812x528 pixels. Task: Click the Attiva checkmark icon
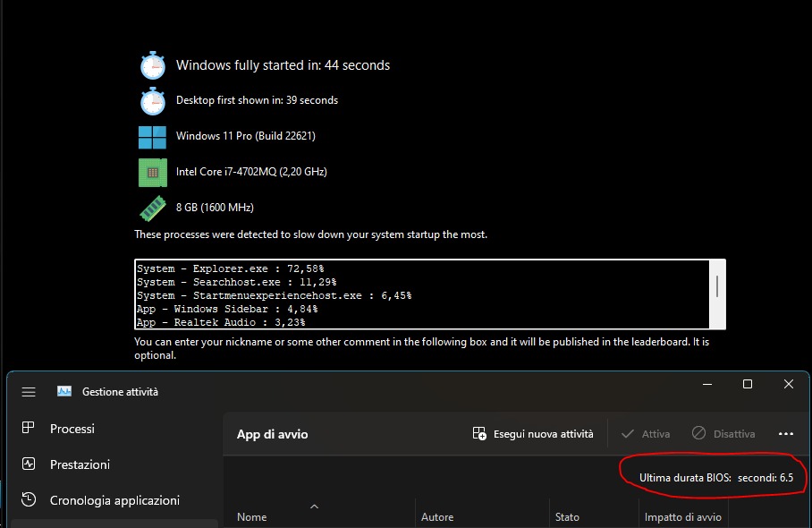(x=627, y=434)
